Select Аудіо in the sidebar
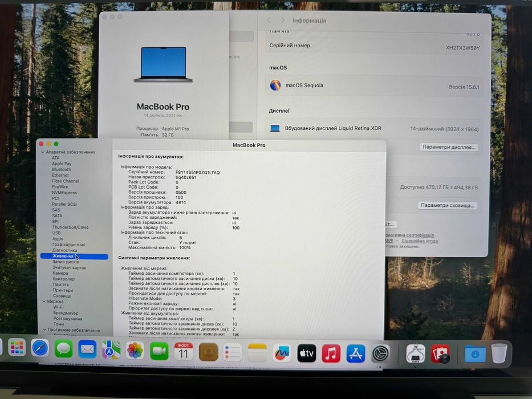The height and width of the screenshot is (399, 532). pos(58,238)
